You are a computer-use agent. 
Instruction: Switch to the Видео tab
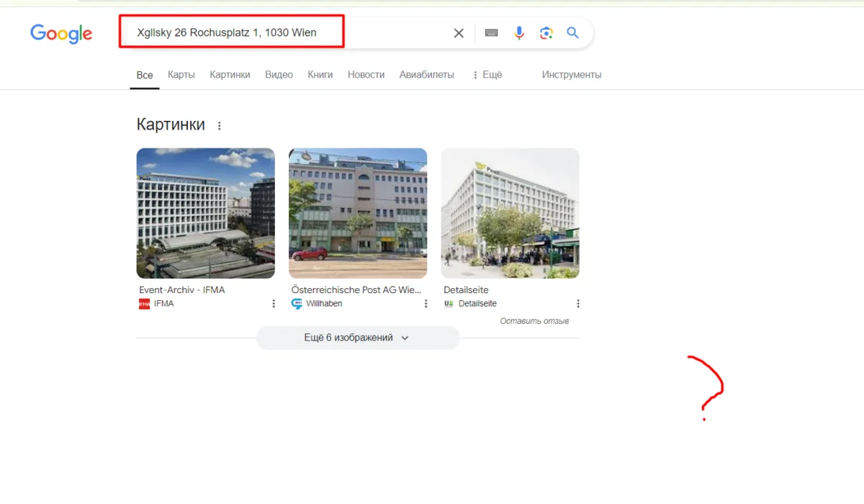279,75
